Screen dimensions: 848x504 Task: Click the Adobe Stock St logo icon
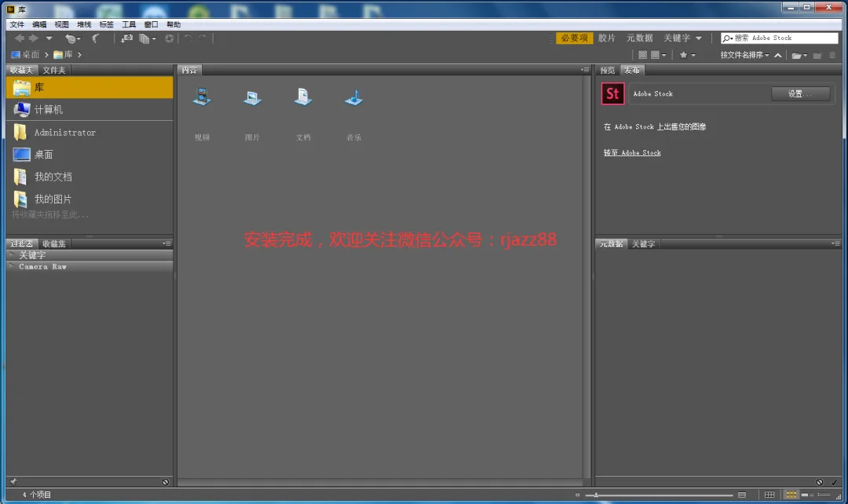pos(612,93)
